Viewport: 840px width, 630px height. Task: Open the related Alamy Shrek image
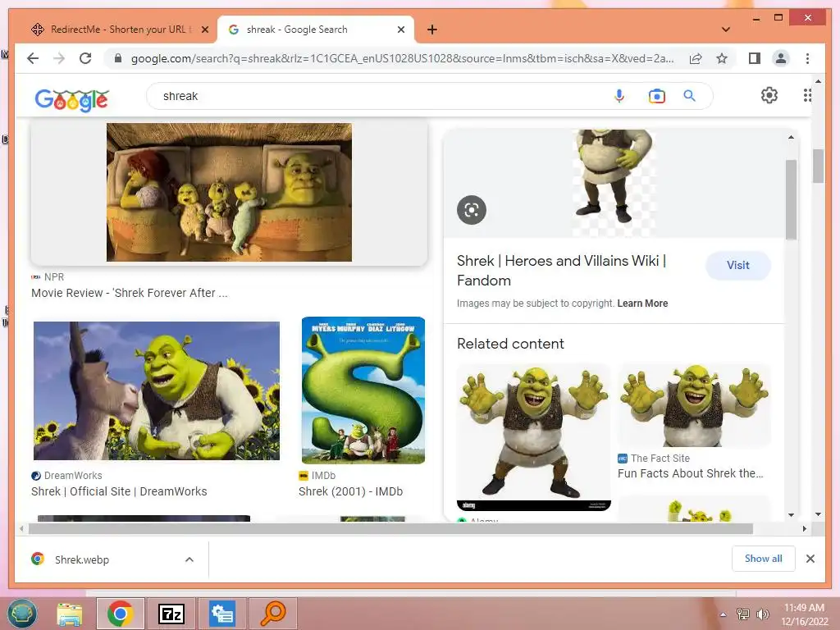tap(533, 437)
